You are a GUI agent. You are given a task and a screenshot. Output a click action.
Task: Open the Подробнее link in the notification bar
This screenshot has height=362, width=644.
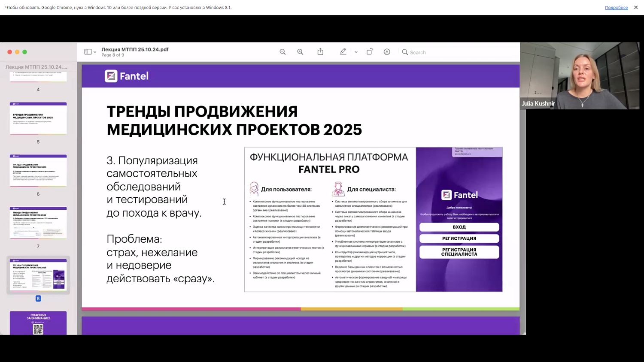coord(616,7)
